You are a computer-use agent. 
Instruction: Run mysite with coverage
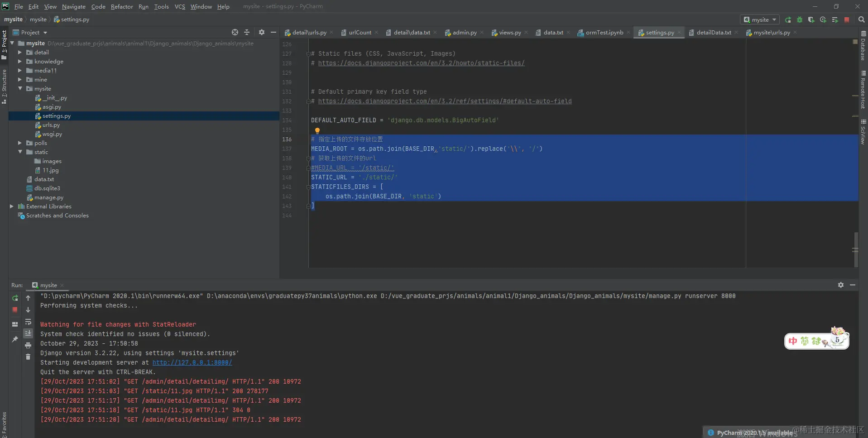pos(811,20)
